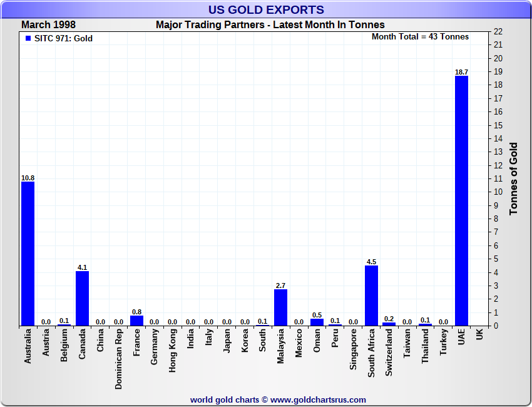Click the 'March 1998' date label
This screenshot has width=532, height=407.
[x=49, y=25]
